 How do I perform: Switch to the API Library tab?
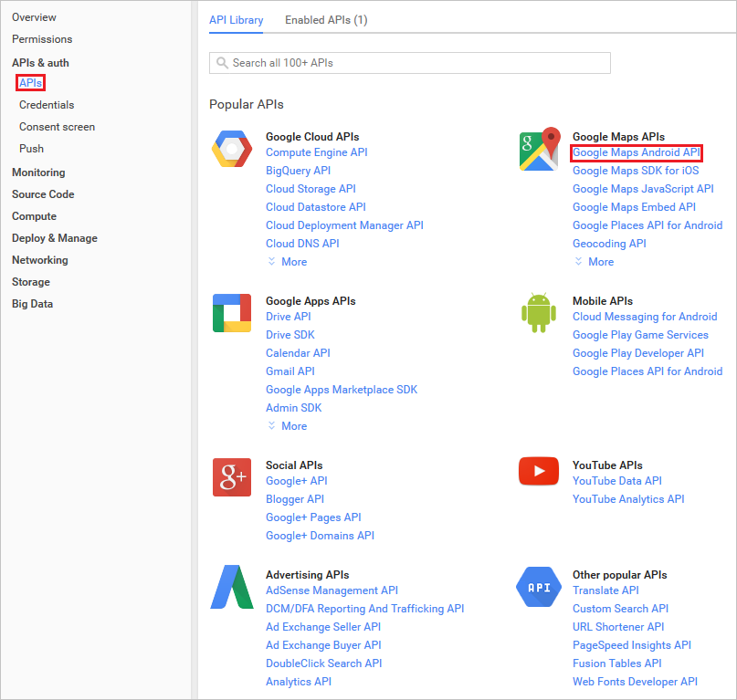click(236, 20)
